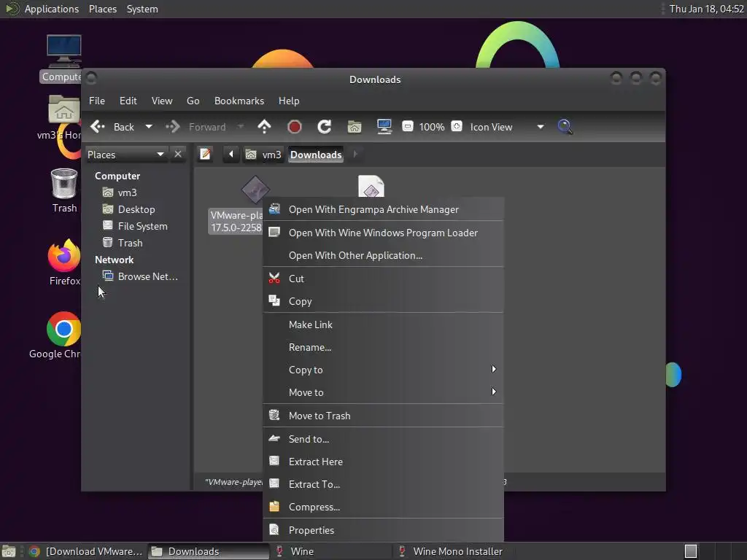Open the Edit menu
This screenshot has height=560, width=747.
(x=128, y=101)
